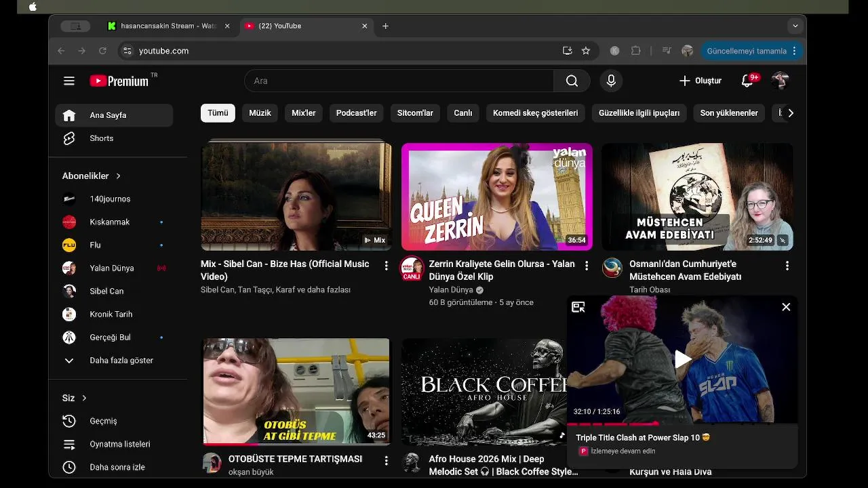
Task: Open the Kronik Tarih subscription channel
Action: click(114, 314)
